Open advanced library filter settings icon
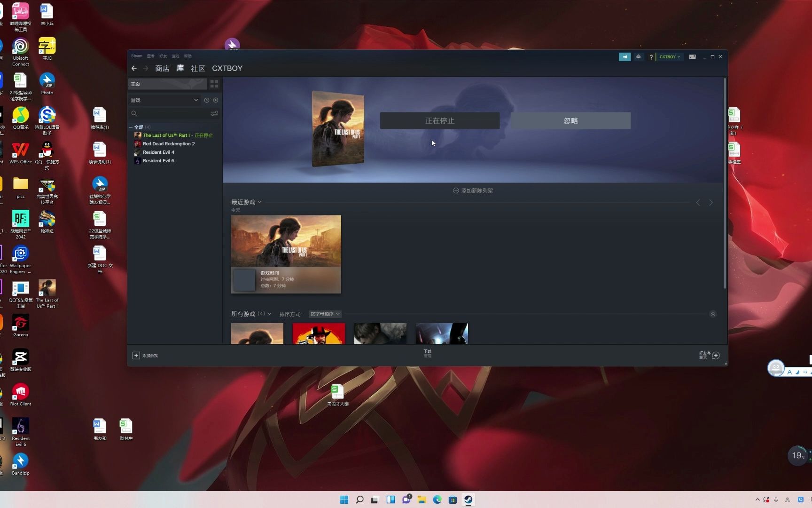The width and height of the screenshot is (812, 508). click(x=214, y=113)
